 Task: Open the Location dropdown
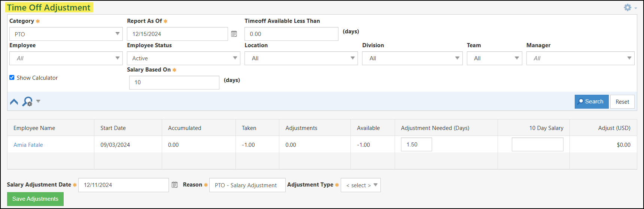click(x=301, y=58)
